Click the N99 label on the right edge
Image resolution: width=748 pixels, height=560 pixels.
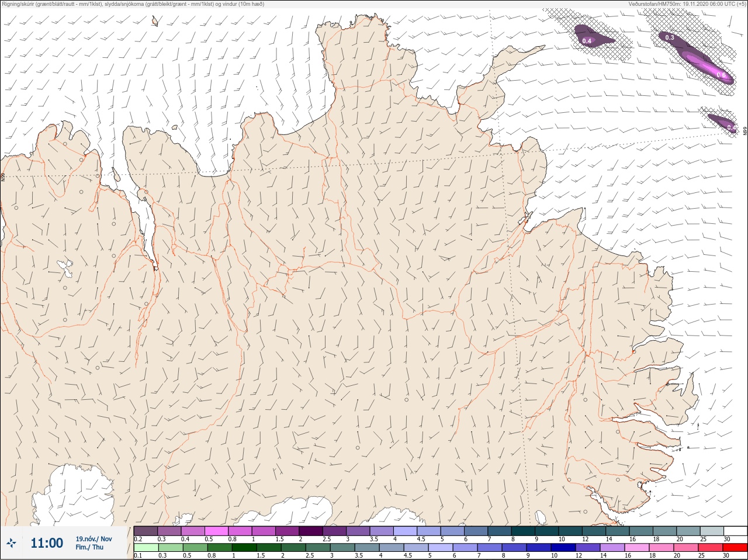(x=745, y=130)
